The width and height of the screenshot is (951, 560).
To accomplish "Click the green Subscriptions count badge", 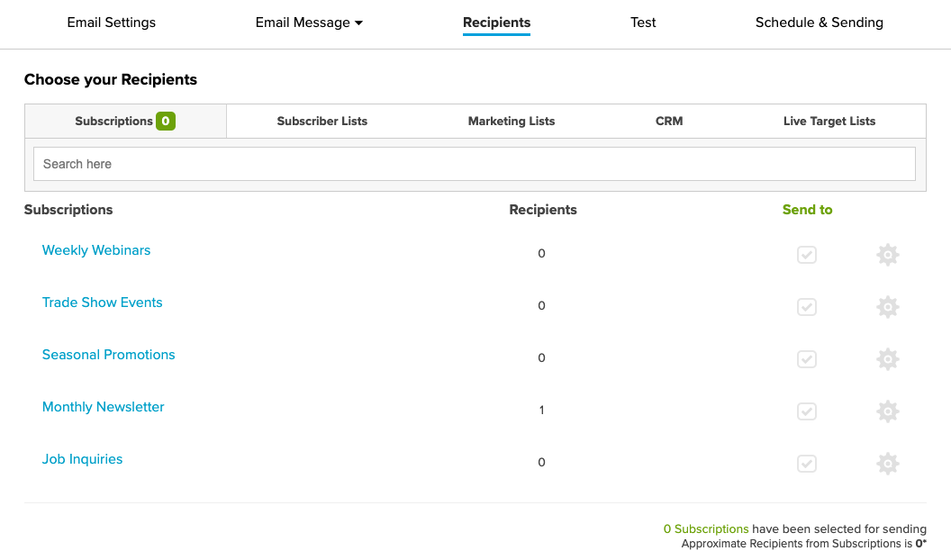I will pyautogui.click(x=166, y=122).
